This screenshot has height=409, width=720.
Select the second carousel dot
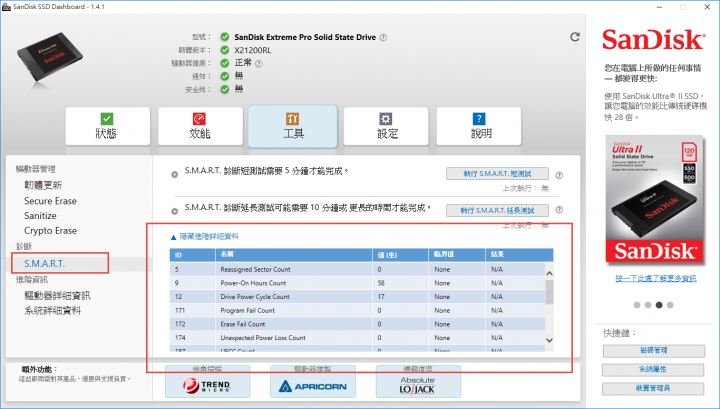[x=647, y=305]
